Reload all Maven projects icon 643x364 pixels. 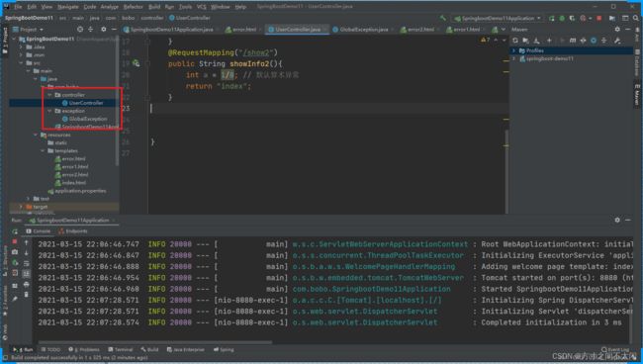[x=515, y=41]
